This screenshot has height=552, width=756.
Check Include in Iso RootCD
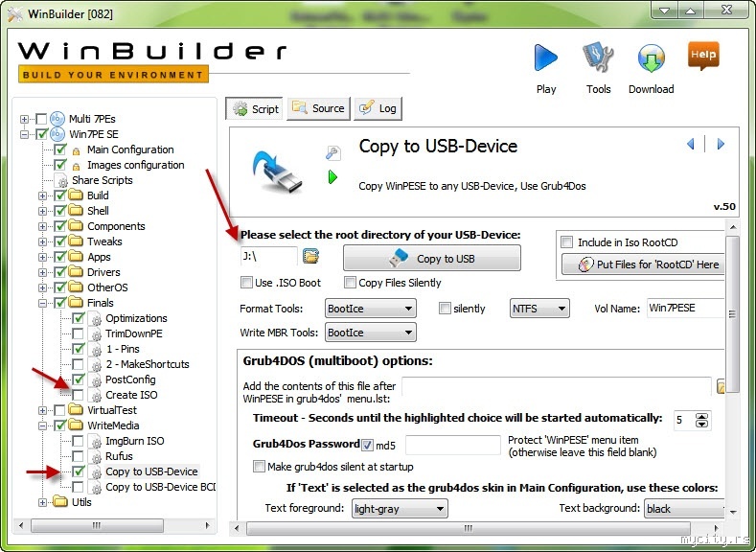[x=567, y=242]
